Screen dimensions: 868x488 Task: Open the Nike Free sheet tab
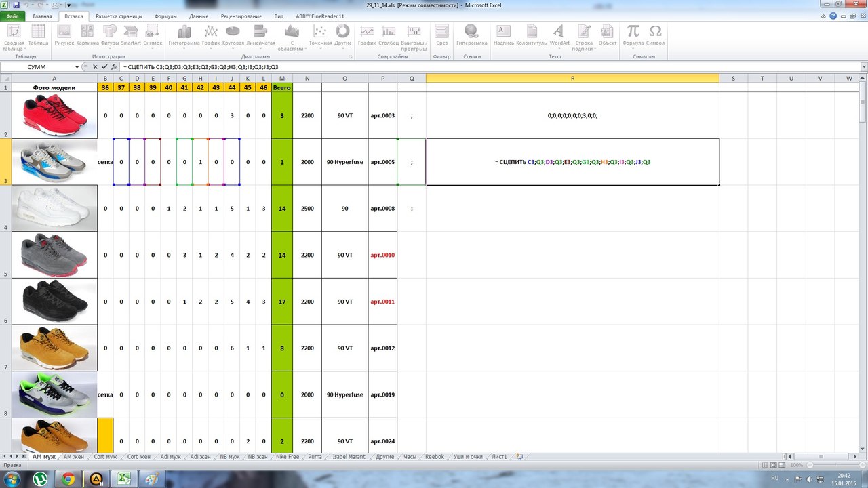(288, 457)
